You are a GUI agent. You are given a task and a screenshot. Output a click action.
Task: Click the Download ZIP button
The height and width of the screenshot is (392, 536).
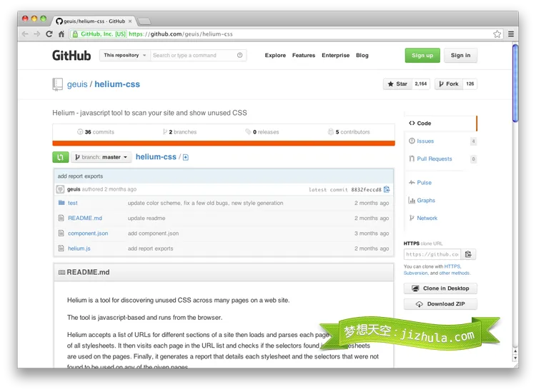tap(440, 304)
